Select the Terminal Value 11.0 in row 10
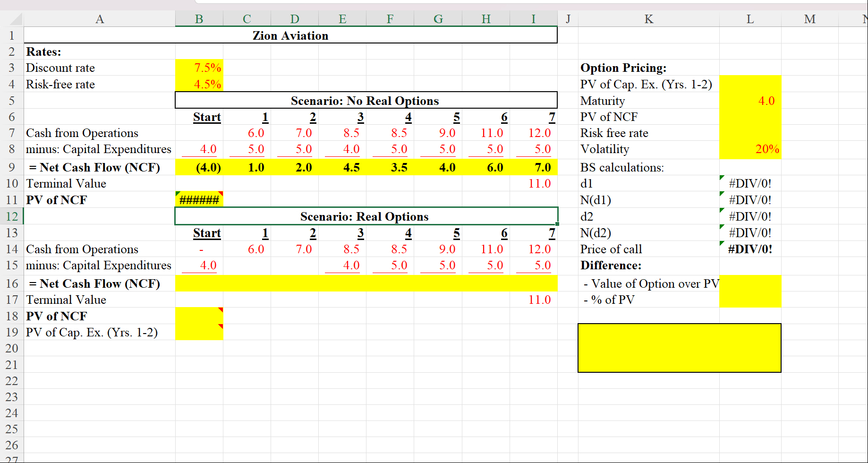Image resolution: width=868 pixels, height=463 pixels. tap(534, 183)
